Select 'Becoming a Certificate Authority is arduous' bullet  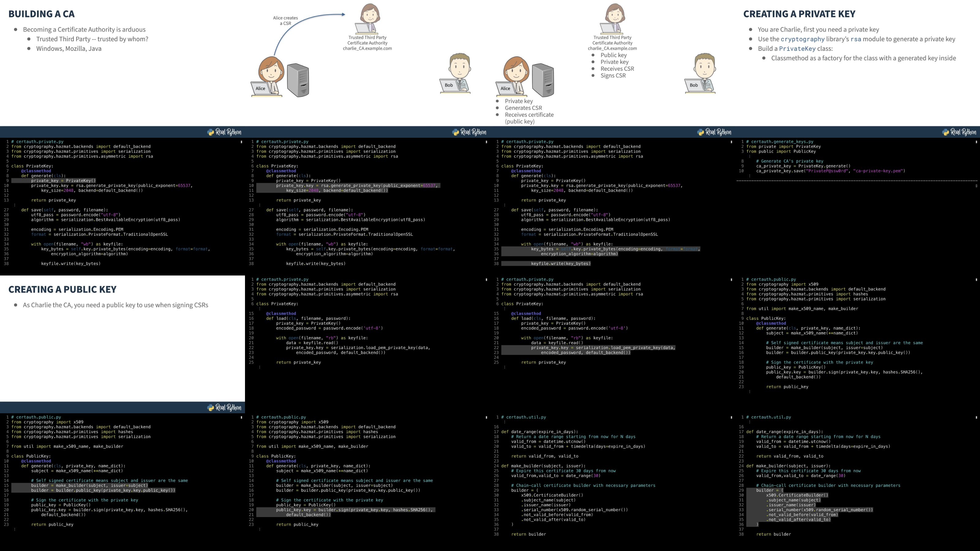tap(84, 30)
